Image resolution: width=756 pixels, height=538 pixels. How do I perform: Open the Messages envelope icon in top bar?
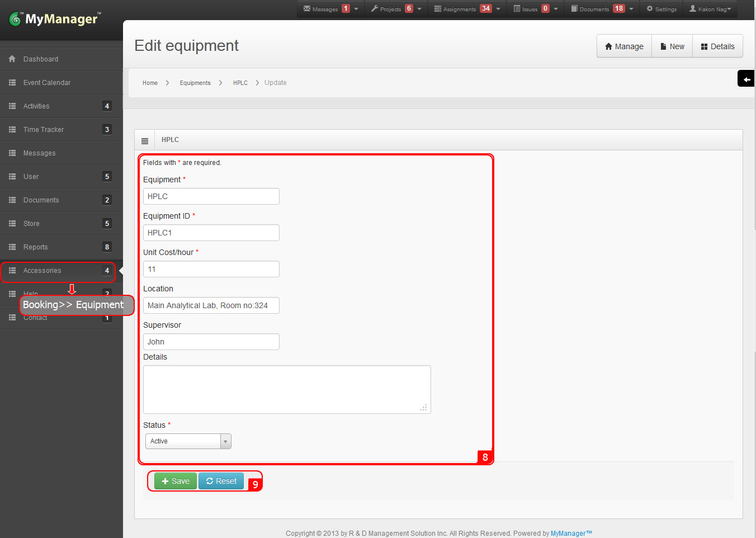306,8
